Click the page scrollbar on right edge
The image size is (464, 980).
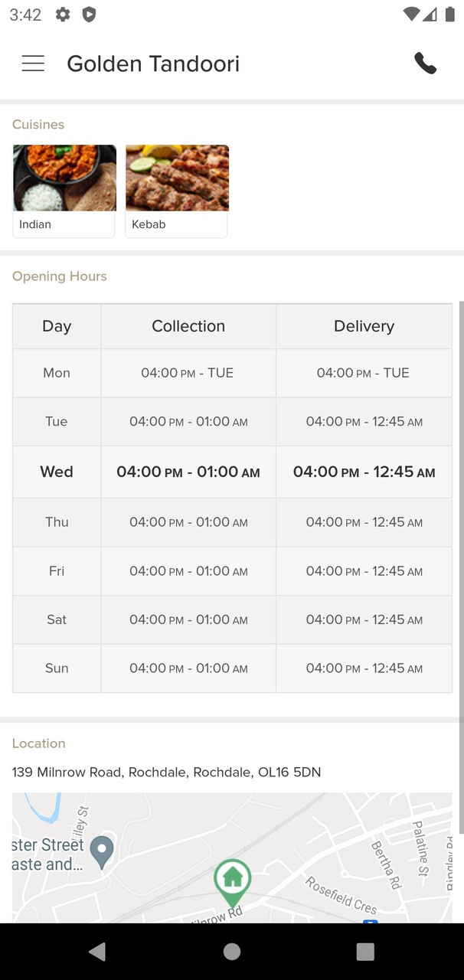pos(460,567)
